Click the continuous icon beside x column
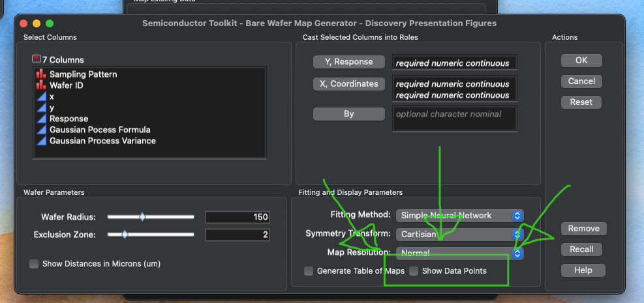The image size is (644, 303). coord(41,96)
